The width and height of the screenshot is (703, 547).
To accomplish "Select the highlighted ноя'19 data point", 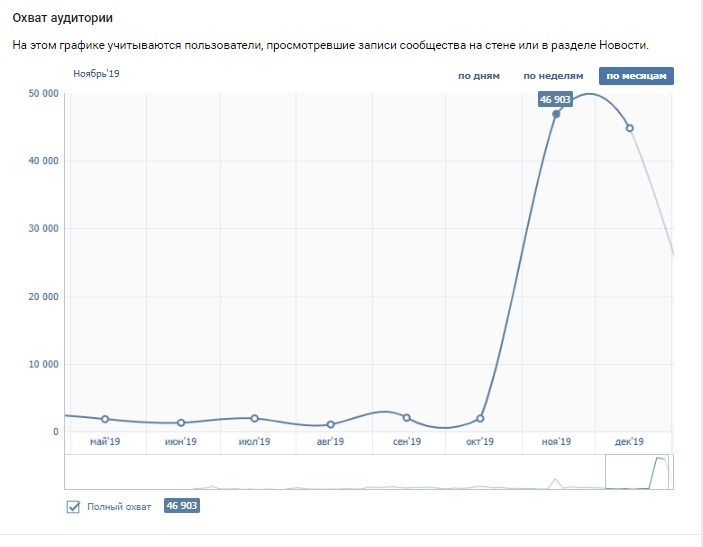I will (556, 114).
